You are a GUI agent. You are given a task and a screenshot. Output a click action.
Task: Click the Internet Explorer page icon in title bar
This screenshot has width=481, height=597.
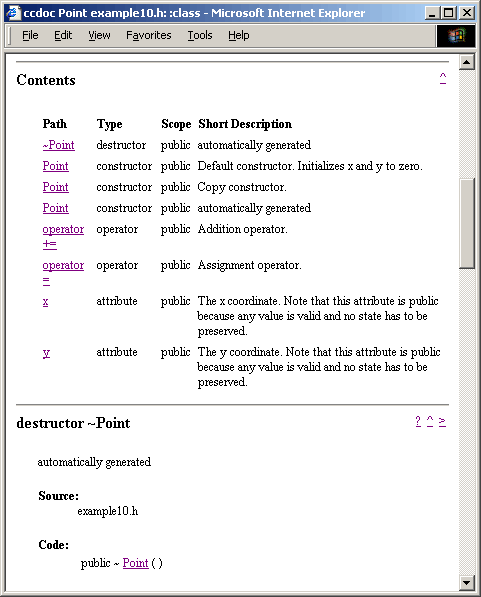click(x=13, y=13)
